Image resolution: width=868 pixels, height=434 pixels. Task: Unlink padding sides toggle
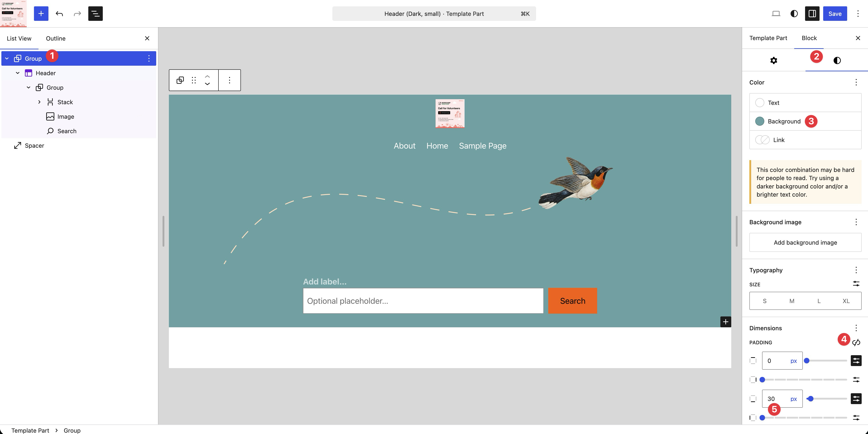[x=856, y=343]
